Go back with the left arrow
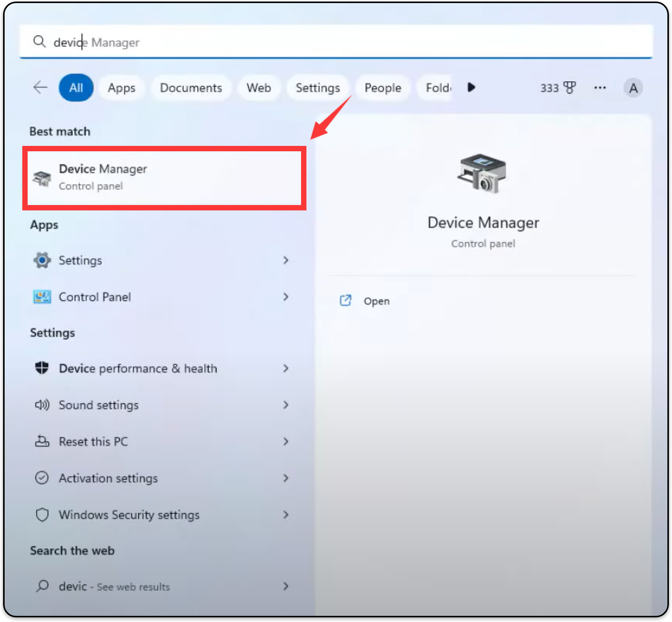 [40, 88]
